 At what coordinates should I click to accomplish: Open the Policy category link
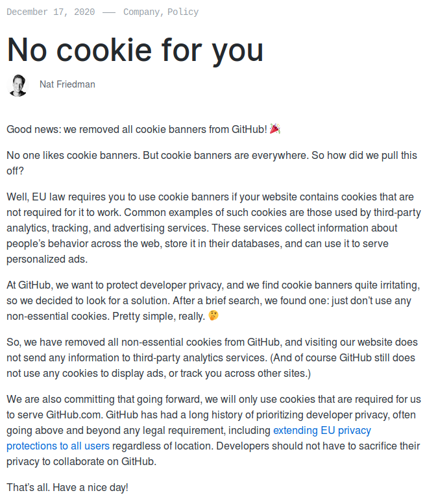point(183,12)
